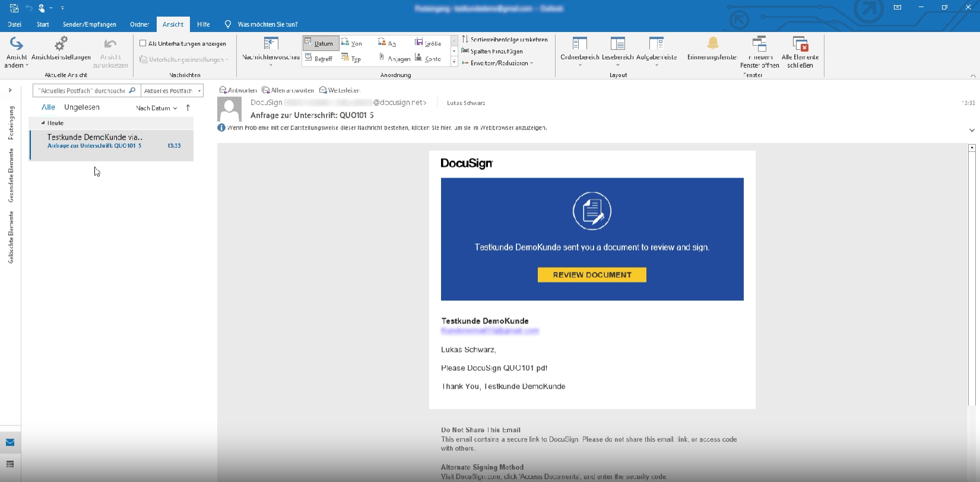
Task: Open the Nach Datum sort dropdown
Action: (x=157, y=108)
